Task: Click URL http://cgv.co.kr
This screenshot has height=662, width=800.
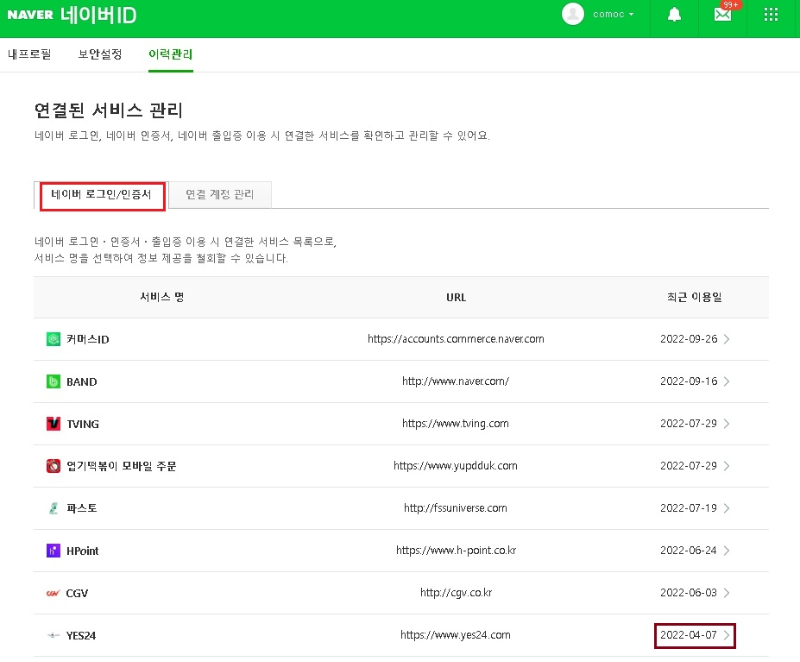Action: click(x=456, y=593)
